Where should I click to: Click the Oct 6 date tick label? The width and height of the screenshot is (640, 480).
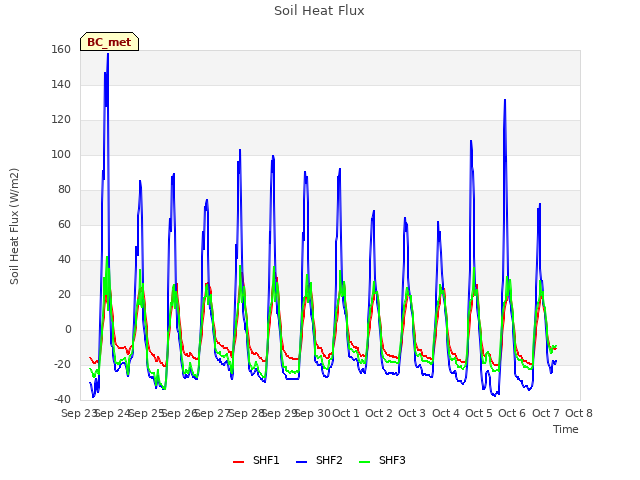click(x=512, y=413)
